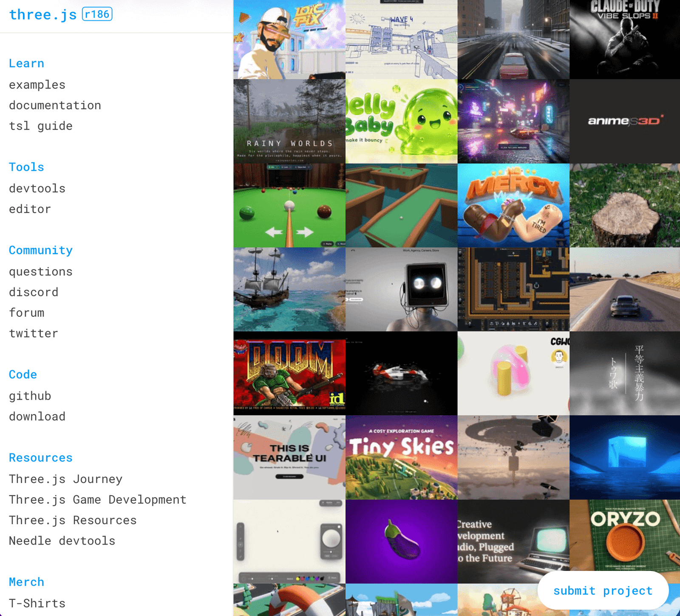Open the twitter link
The height and width of the screenshot is (616, 680).
[x=34, y=333]
